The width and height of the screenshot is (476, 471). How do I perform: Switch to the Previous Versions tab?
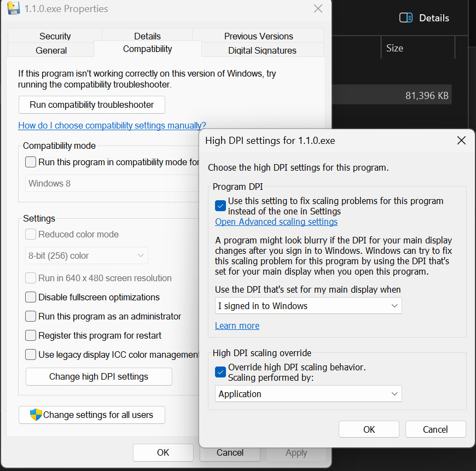pos(258,36)
